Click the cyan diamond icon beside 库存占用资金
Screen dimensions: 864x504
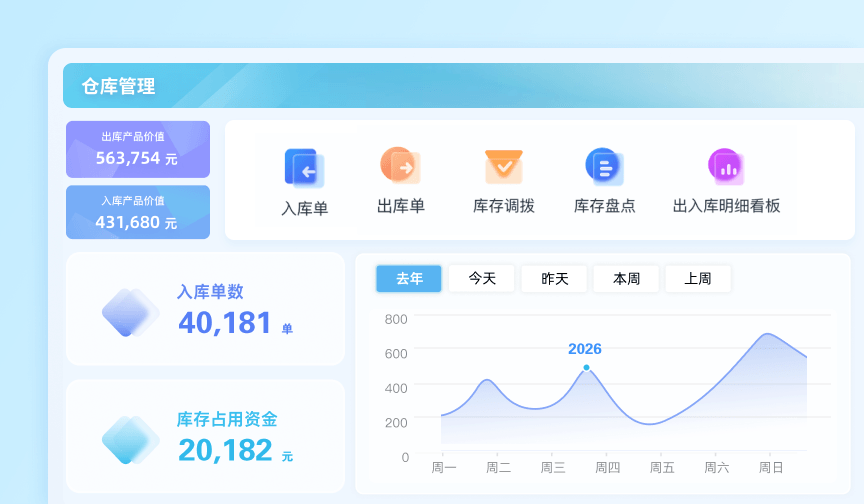pyautogui.click(x=131, y=440)
